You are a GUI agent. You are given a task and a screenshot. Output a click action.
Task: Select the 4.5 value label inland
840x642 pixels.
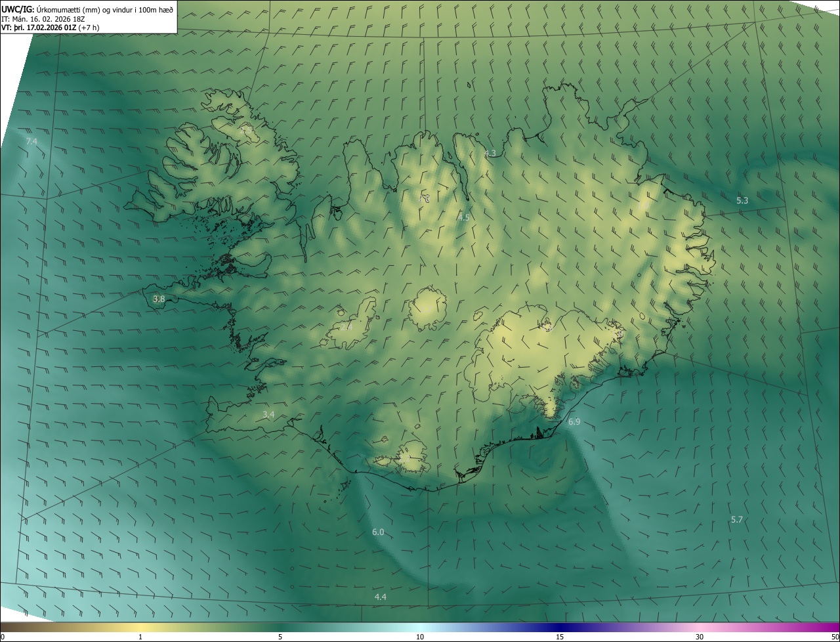pyautogui.click(x=463, y=217)
